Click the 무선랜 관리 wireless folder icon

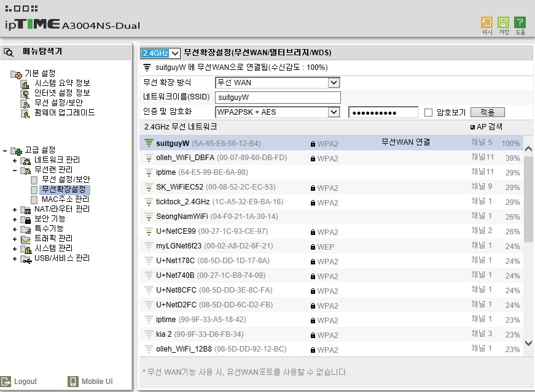point(26,171)
